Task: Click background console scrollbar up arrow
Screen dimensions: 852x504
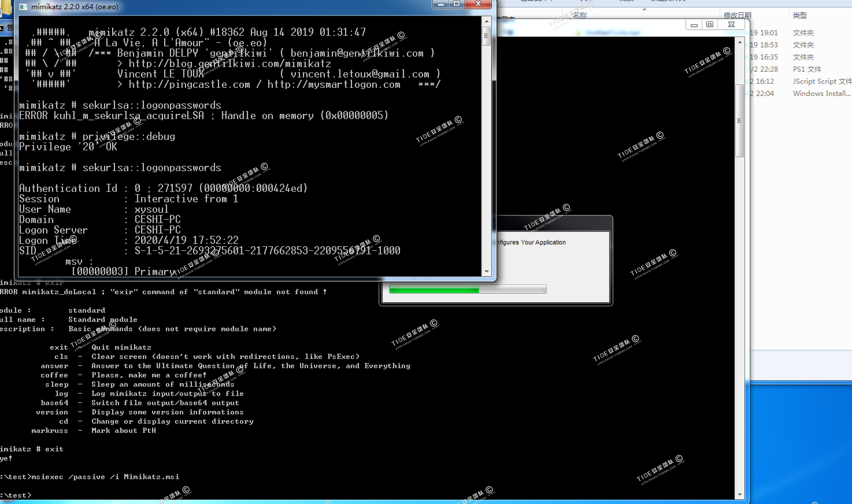Action: pos(740,42)
